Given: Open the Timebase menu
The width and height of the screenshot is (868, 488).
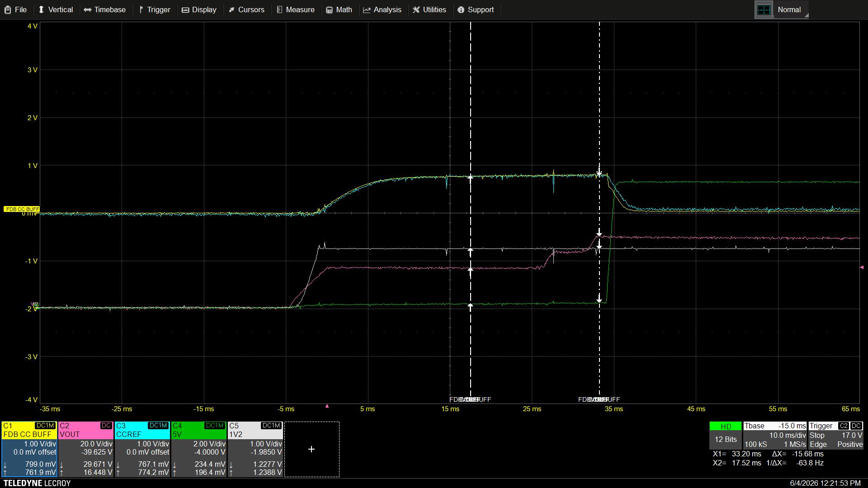Looking at the screenshot, I should (x=105, y=9).
